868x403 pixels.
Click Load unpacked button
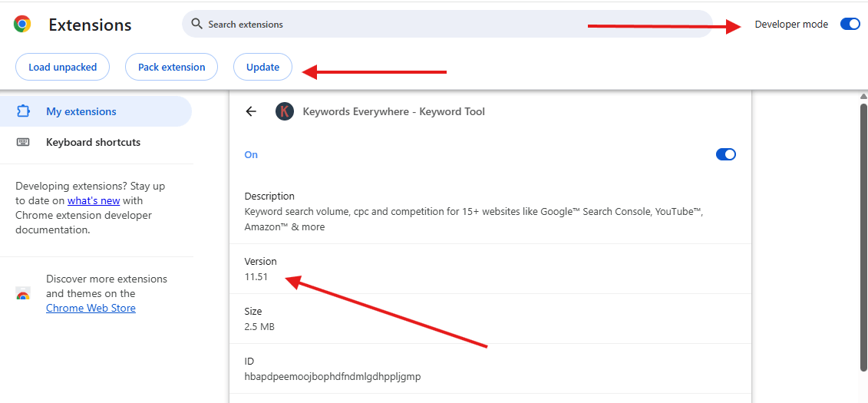click(63, 67)
